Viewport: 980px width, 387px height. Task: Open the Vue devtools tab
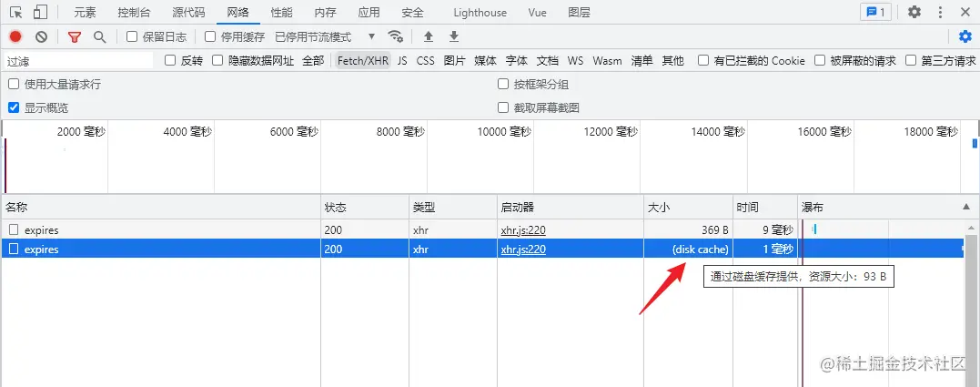(x=538, y=13)
